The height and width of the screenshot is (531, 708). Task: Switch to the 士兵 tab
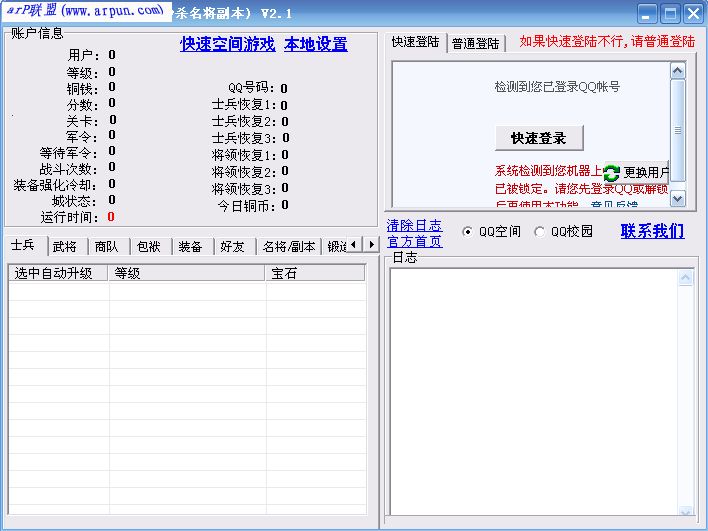pos(24,245)
